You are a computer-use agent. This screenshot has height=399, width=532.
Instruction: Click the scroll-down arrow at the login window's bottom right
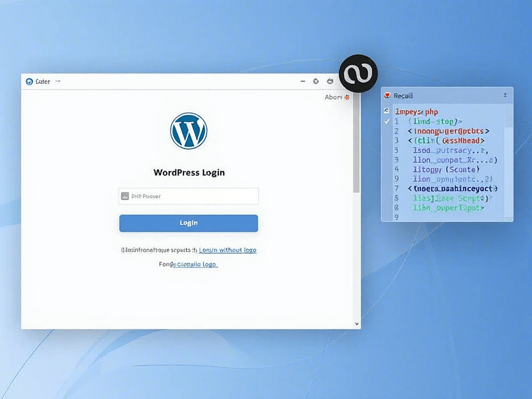(356, 324)
